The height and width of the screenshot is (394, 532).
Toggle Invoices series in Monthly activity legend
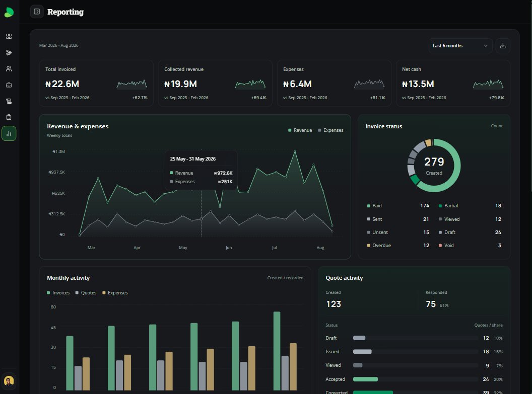click(58, 293)
